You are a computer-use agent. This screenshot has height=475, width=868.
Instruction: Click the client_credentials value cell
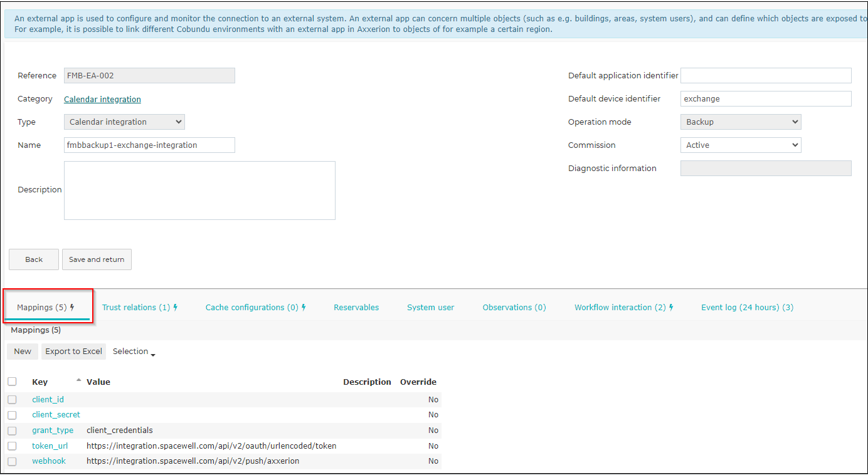pyautogui.click(x=120, y=430)
